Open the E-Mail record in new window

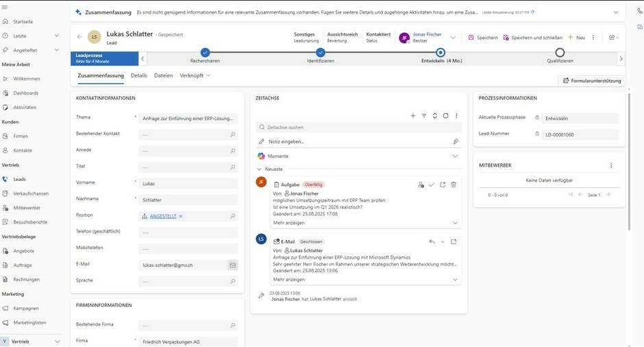click(x=454, y=242)
